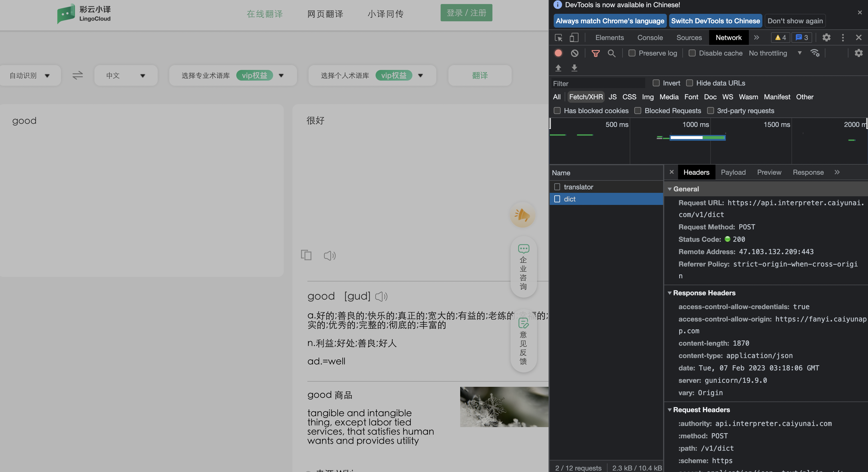Copy translation using the copy icon
Viewport: 868px width, 472px height.
(x=306, y=255)
